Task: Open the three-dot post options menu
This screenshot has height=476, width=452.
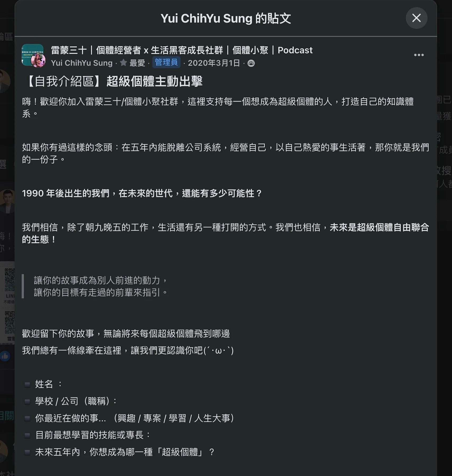Action: pyautogui.click(x=419, y=55)
